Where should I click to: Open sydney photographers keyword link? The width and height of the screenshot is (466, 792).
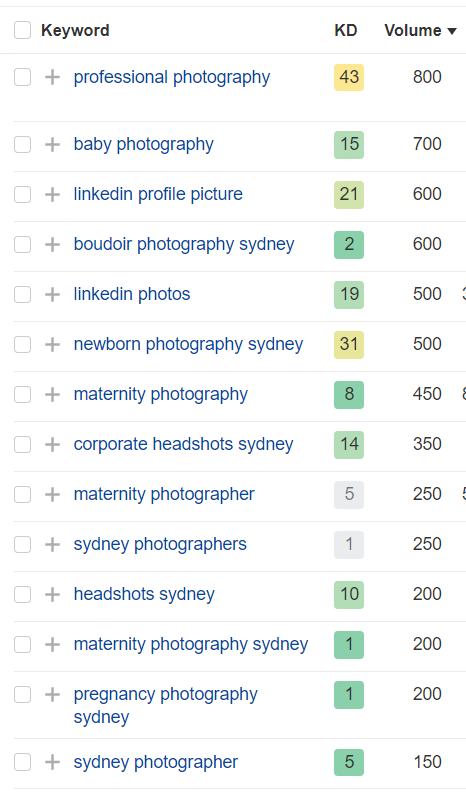point(160,544)
